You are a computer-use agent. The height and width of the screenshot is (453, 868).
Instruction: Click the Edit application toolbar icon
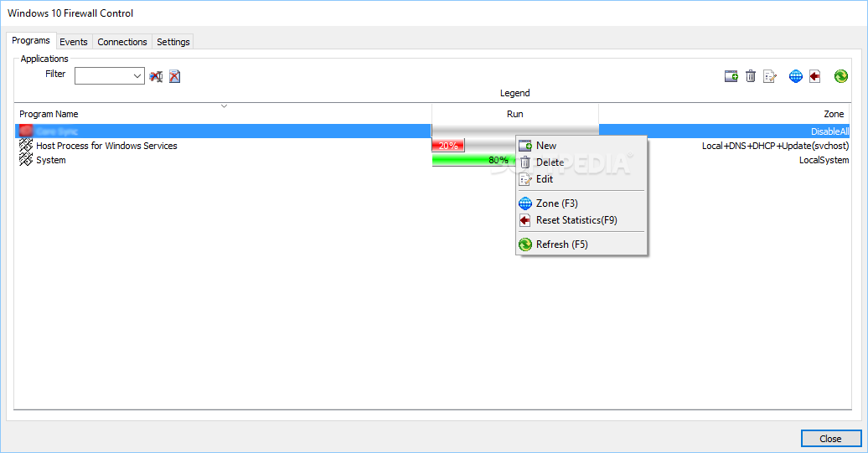click(x=770, y=76)
